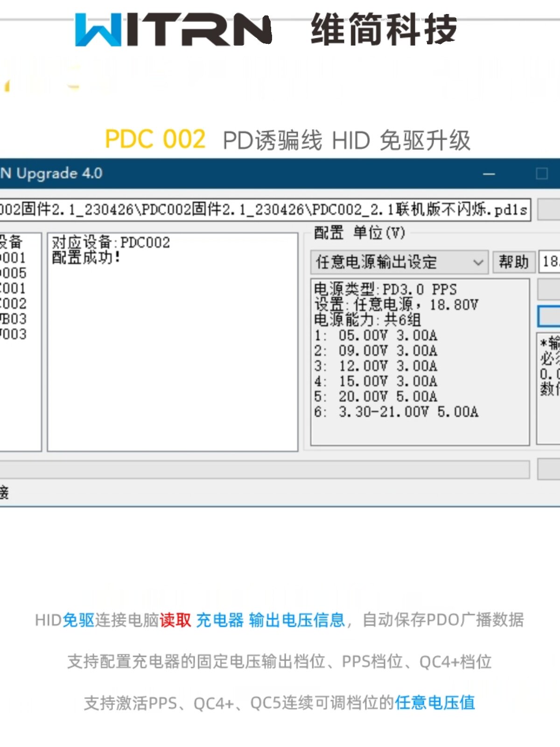Click the upgrade progress bar
Image resolution: width=560 pixels, height=747 pixels.
click(x=264, y=470)
